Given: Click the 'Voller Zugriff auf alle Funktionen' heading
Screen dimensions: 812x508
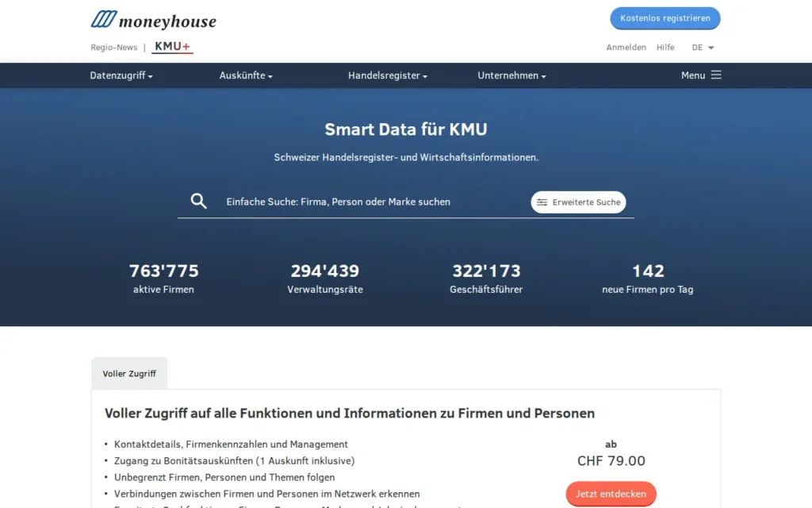Looking at the screenshot, I should (x=350, y=413).
